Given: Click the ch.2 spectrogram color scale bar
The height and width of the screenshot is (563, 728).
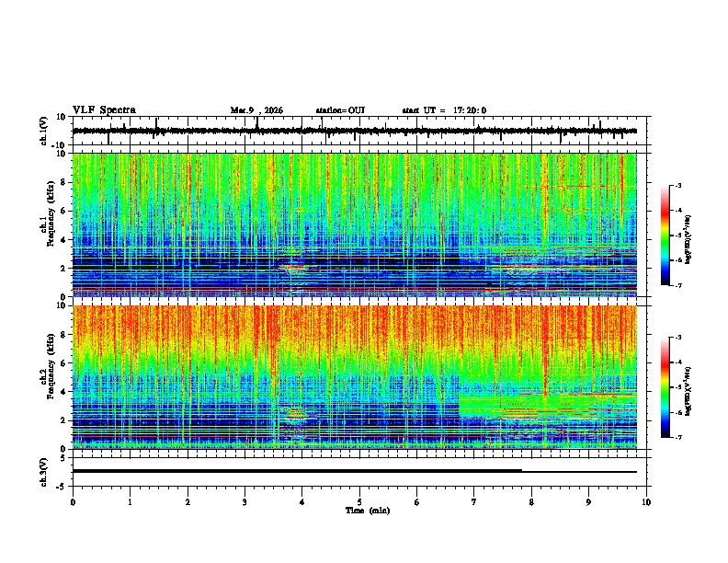Looking at the screenshot, I should tap(665, 387).
